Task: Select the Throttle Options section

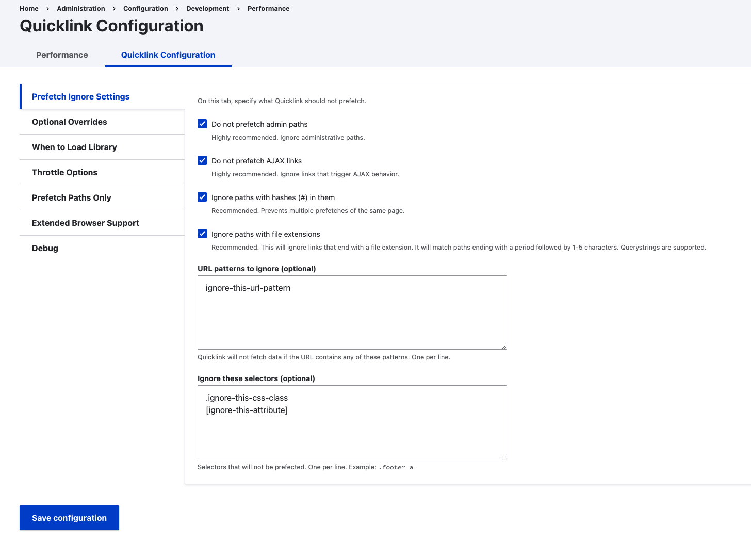Action: [64, 172]
